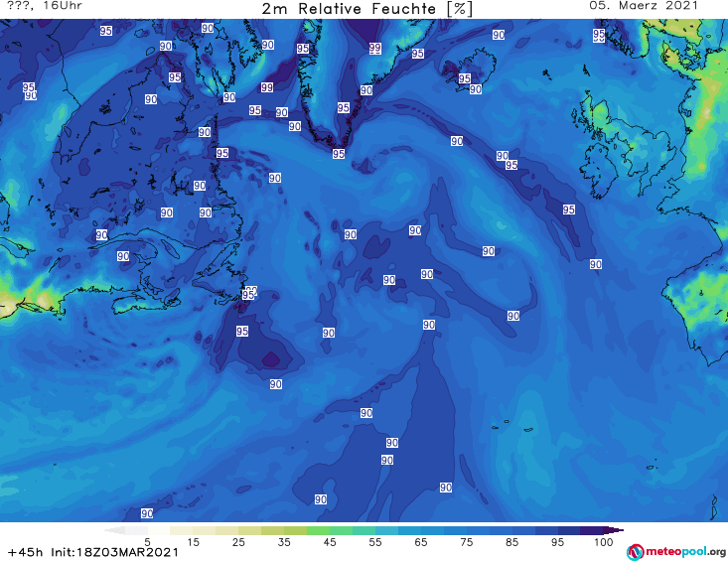728x562 pixels.
Task: Click the '35' label on the colour scale
Action: pyautogui.click(x=284, y=542)
